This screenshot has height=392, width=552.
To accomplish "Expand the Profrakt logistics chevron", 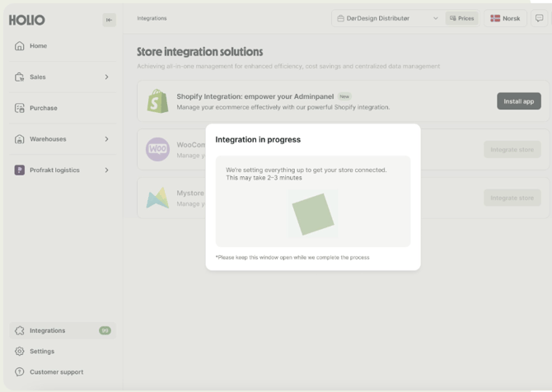I will coord(106,170).
